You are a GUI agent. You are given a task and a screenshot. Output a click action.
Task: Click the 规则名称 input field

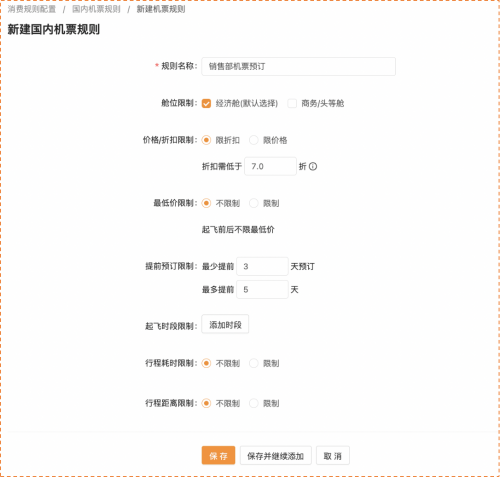[298, 66]
